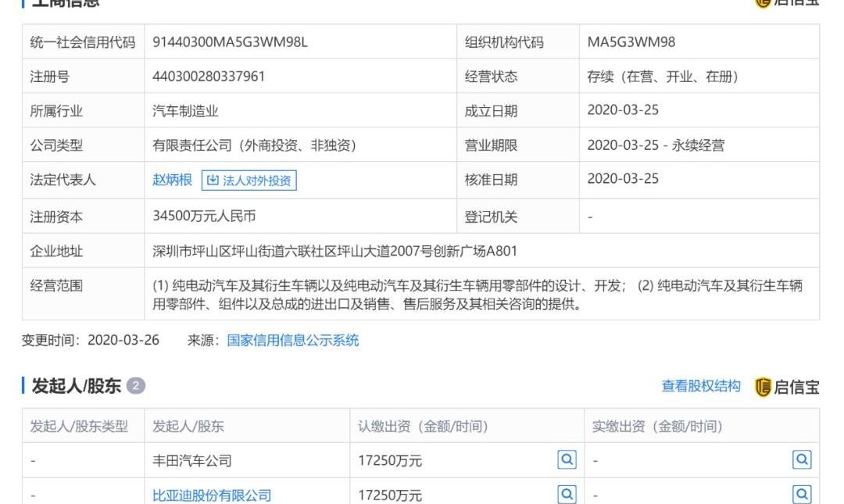Screen dimensions: 844x504
Task: Click the Qixinbao logo beside 查看股权结构
Action: tap(787, 387)
